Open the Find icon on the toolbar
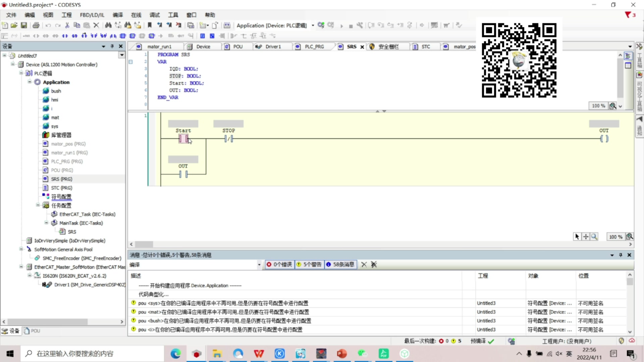644x362 pixels. pyautogui.click(x=108, y=25)
